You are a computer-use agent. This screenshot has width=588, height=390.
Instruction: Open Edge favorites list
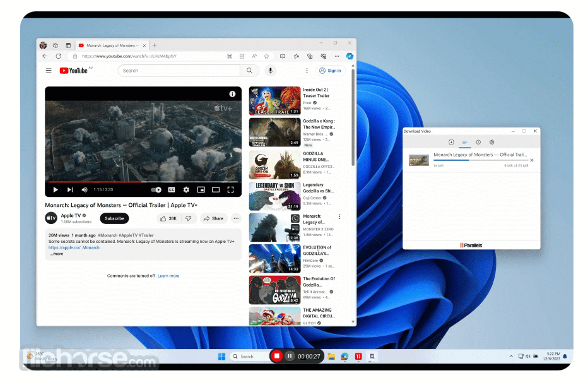click(x=297, y=56)
